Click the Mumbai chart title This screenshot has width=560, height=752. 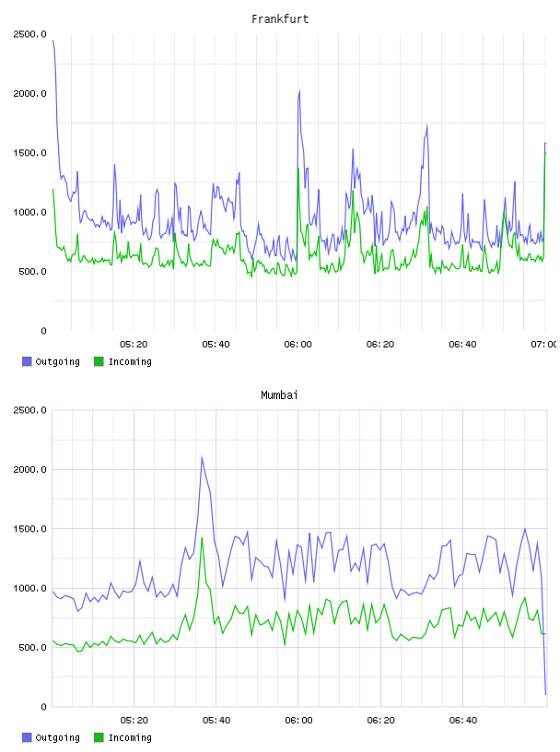(x=279, y=395)
